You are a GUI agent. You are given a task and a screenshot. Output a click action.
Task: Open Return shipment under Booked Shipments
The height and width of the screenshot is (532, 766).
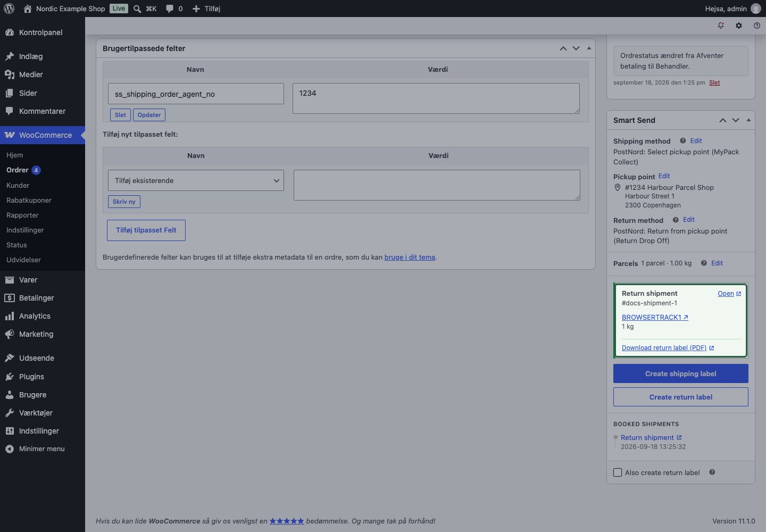click(651, 437)
